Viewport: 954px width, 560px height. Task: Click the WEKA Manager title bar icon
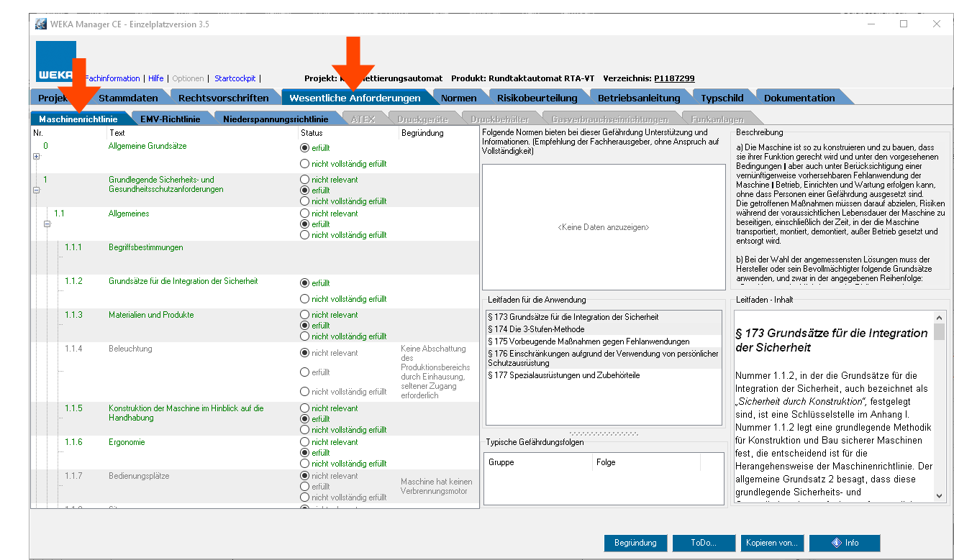pos(40,24)
